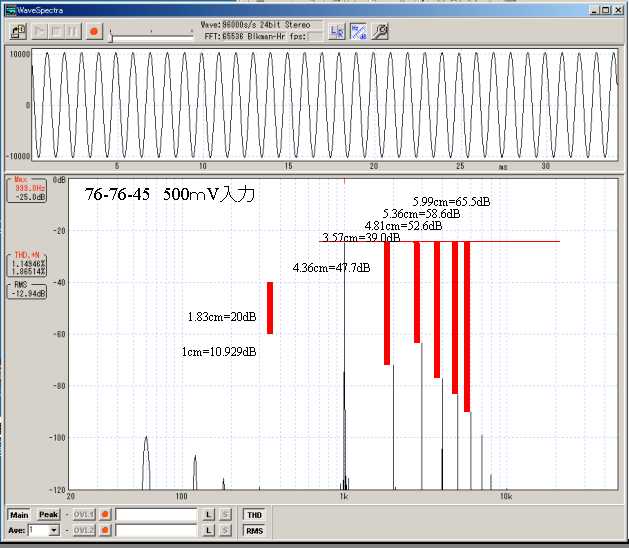
Task: Click the L load button for OVL1
Action: [x=208, y=515]
